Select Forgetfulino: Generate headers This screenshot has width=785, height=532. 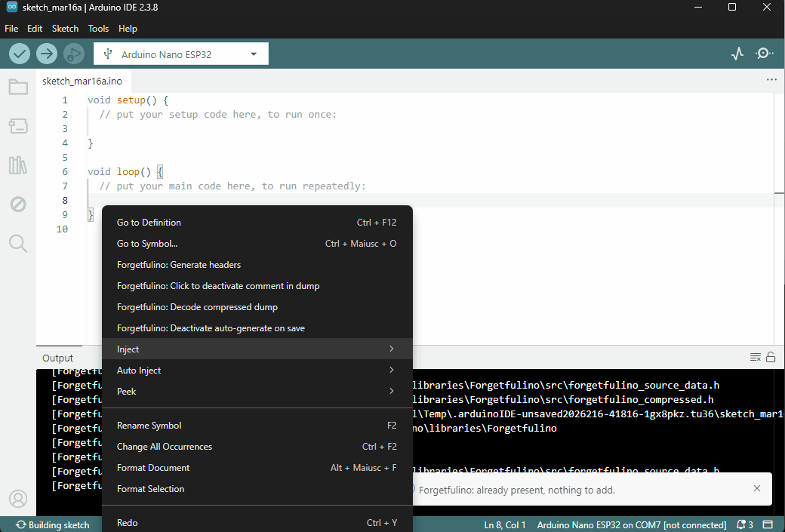tap(257, 264)
